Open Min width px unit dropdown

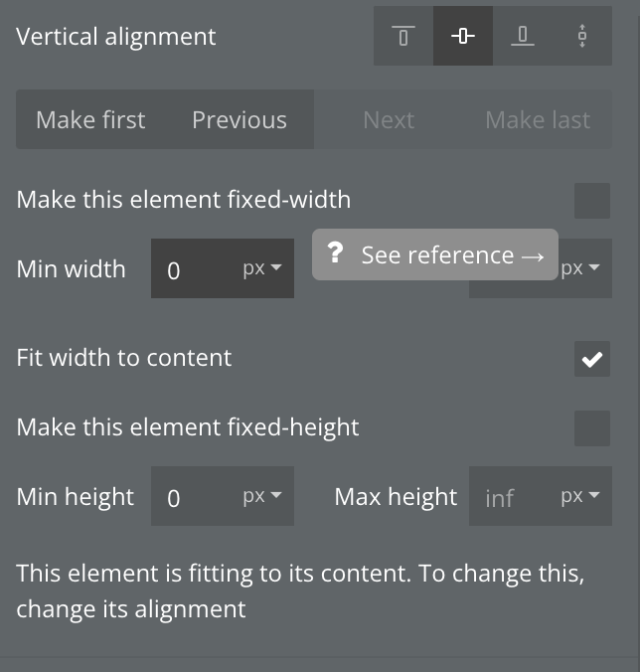[262, 268]
